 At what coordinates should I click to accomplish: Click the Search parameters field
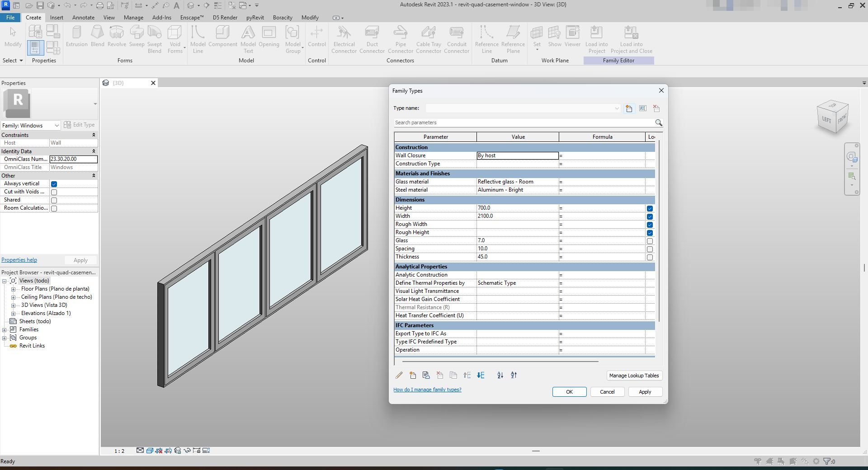click(x=524, y=123)
